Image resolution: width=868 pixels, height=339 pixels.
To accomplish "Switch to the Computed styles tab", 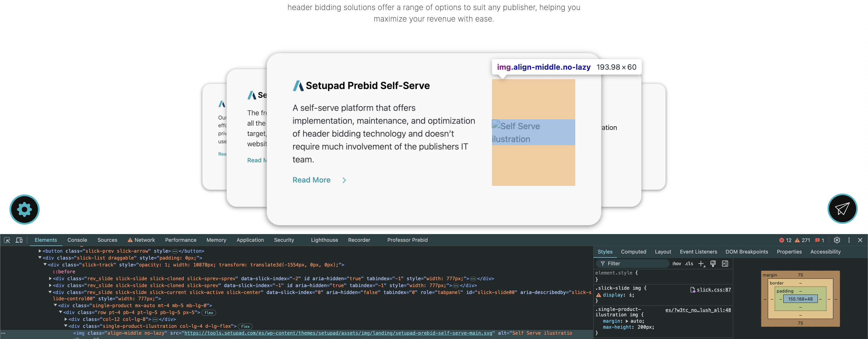I will (633, 252).
